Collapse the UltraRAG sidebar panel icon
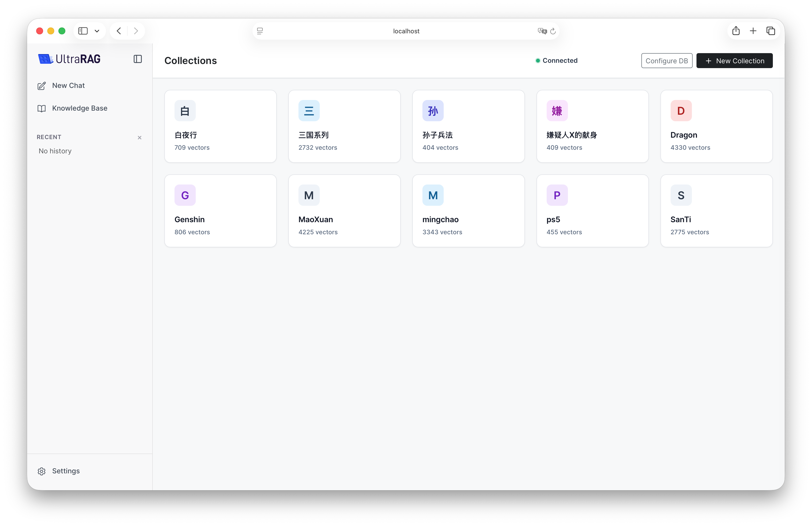 [x=138, y=59]
